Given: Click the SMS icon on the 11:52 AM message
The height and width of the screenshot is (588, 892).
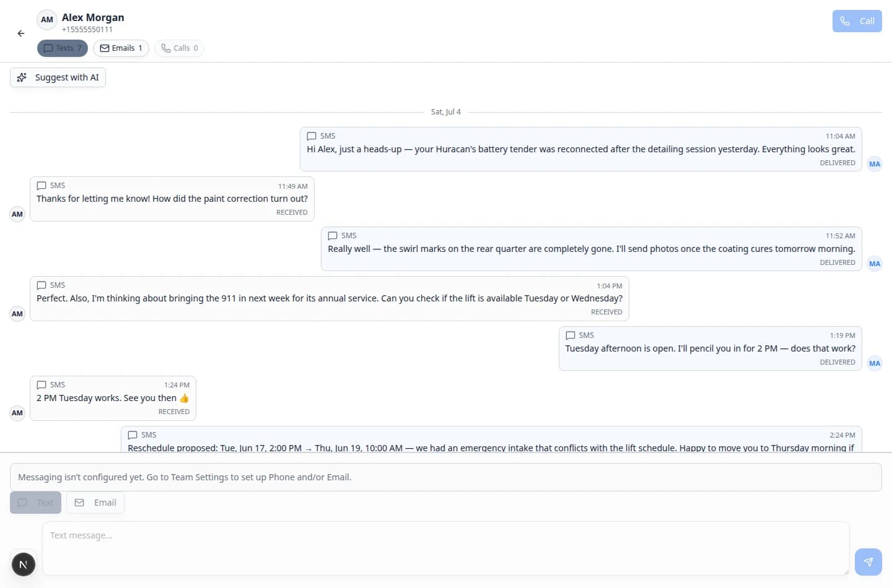Looking at the screenshot, I should pos(333,236).
